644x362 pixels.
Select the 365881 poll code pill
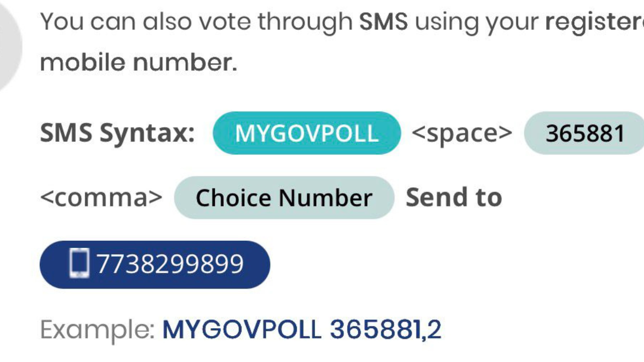coord(584,133)
